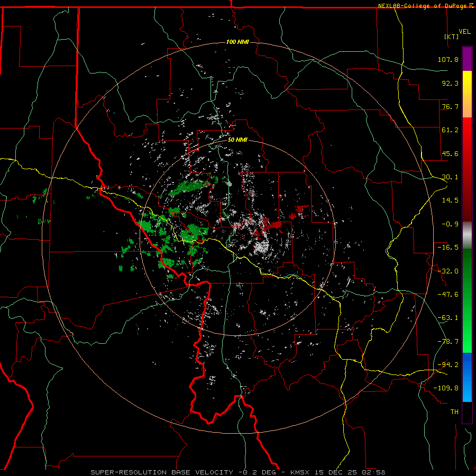Click the TH legend label
Image resolution: width=476 pixels, height=476 pixels.
(454, 412)
